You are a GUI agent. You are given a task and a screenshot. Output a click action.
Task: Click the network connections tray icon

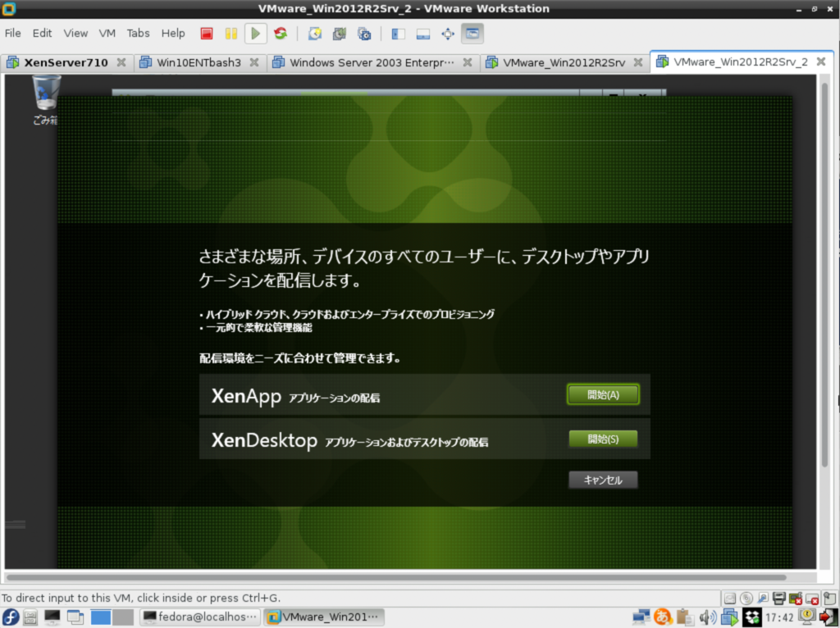pyautogui.click(x=641, y=617)
